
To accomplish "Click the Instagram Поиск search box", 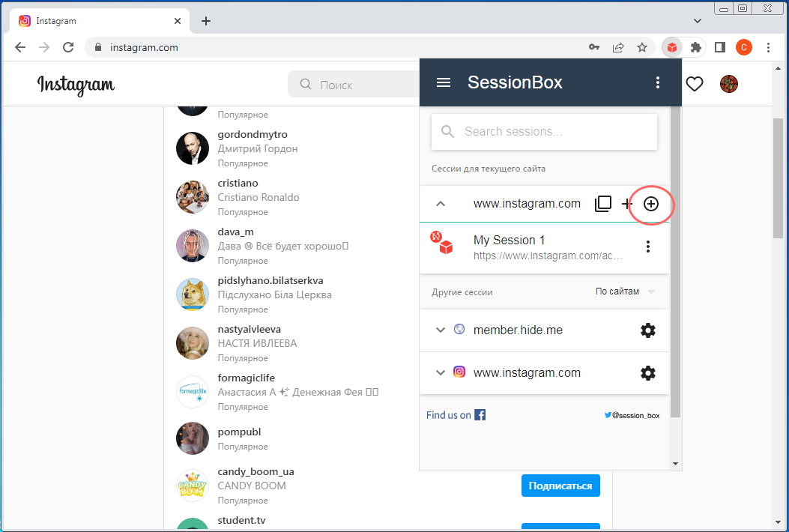I will [354, 85].
